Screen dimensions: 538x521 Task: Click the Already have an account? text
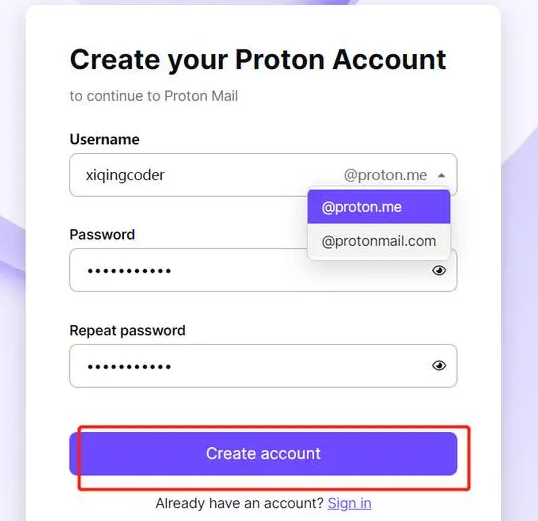point(239,503)
